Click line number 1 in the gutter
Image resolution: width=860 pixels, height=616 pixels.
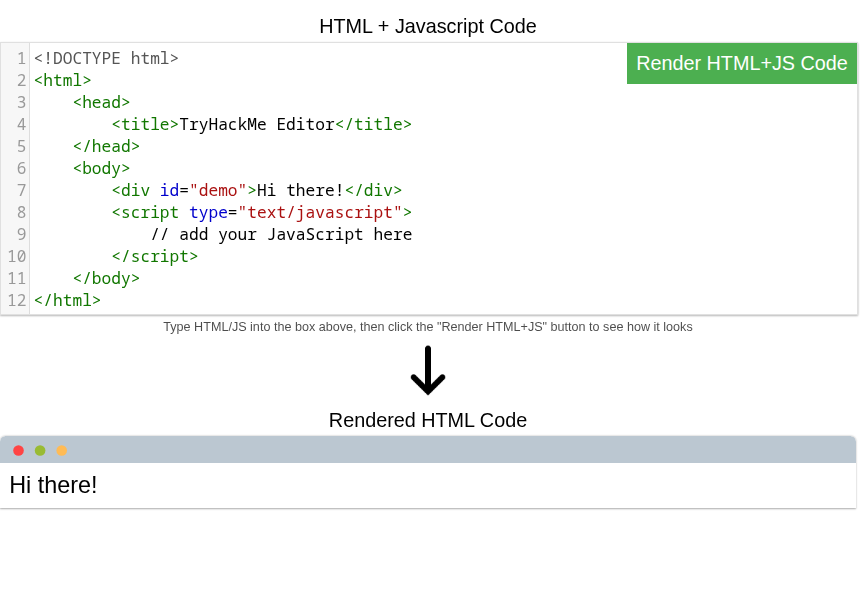coord(21,58)
